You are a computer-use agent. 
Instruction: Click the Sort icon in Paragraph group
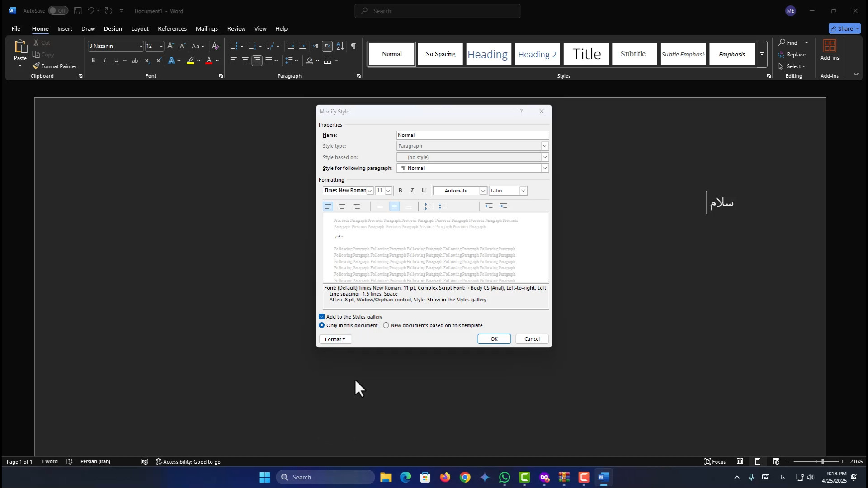(x=340, y=46)
